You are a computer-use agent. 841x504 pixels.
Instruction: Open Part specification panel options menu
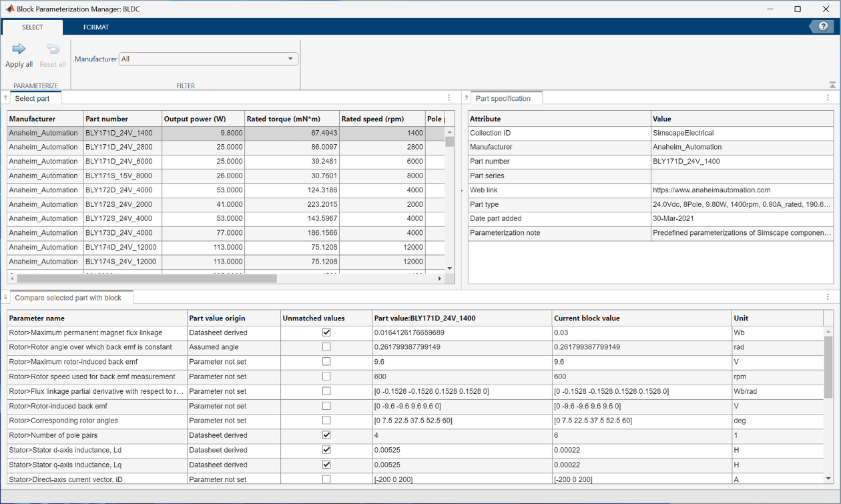coord(828,97)
